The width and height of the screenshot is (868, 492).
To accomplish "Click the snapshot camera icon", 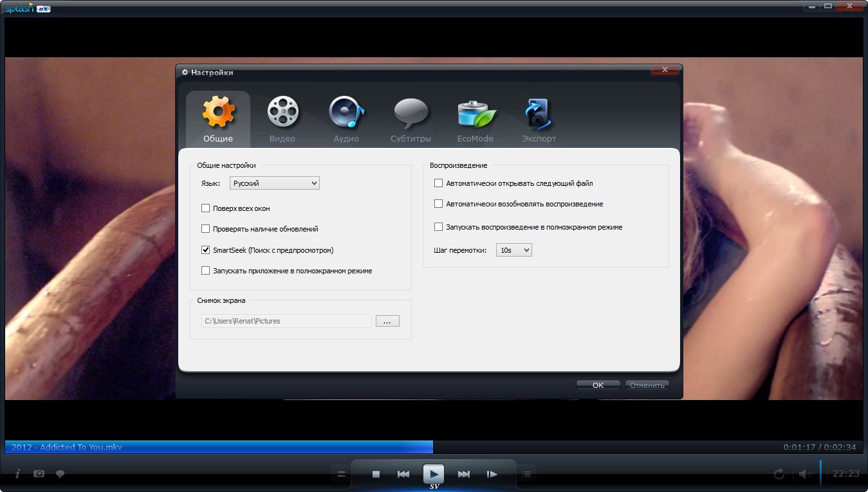I will (39, 474).
